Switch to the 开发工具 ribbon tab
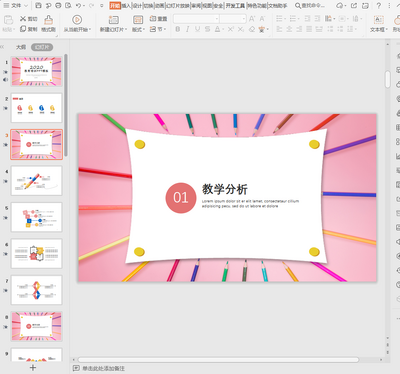Image resolution: width=400 pixels, height=374 pixels. click(x=235, y=6)
